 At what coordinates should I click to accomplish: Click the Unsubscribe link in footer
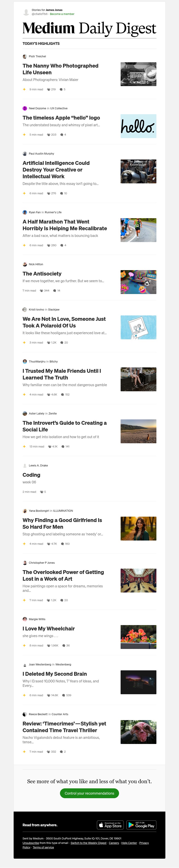(31, 843)
